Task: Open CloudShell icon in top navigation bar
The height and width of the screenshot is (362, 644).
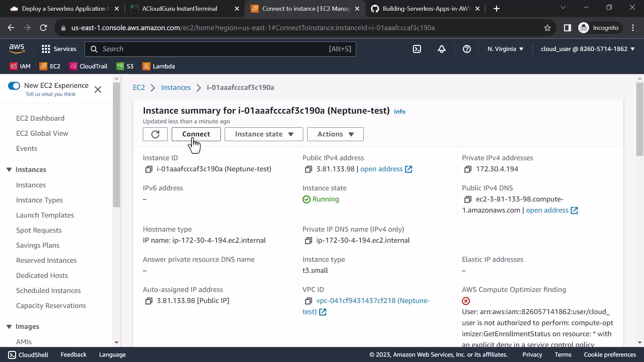Action: click(417, 49)
